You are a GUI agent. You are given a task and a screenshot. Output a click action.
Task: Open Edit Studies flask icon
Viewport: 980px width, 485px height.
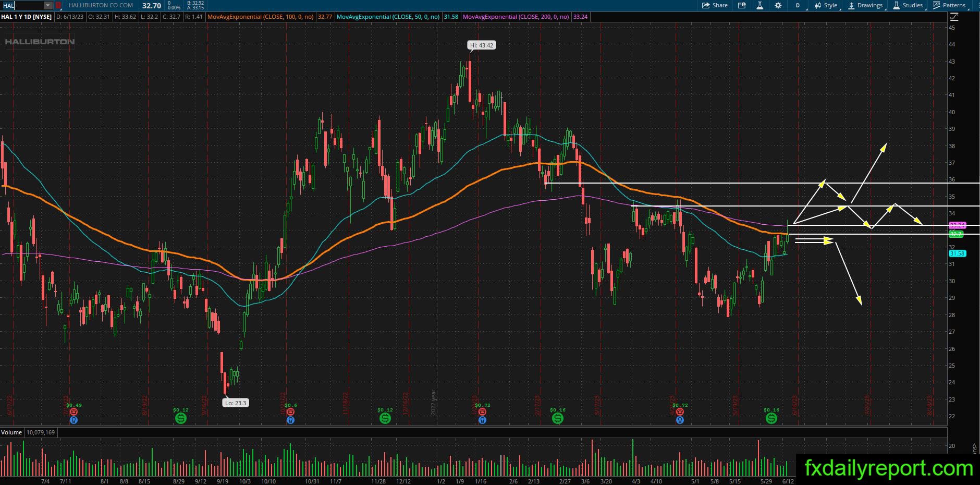pos(759,5)
